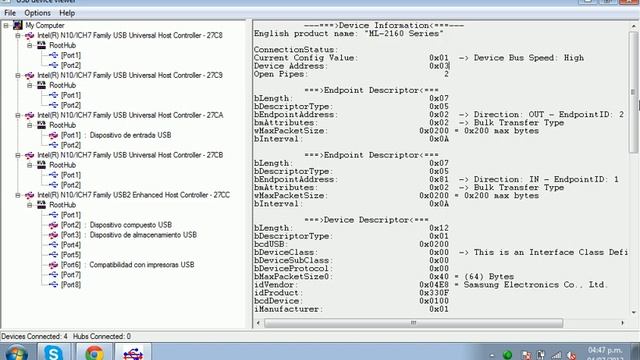Image resolution: width=640 pixels, height=360 pixels.
Task: Select 'Dispositivo de almacenamiento USB' label
Action: 143,235
